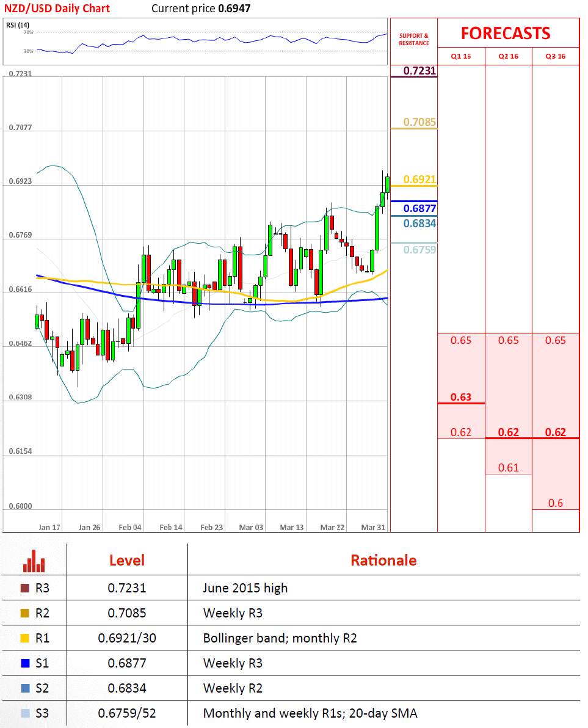This screenshot has height=728, width=588.
Task: Click the Mar 13 date axis label
Action: coord(291,528)
